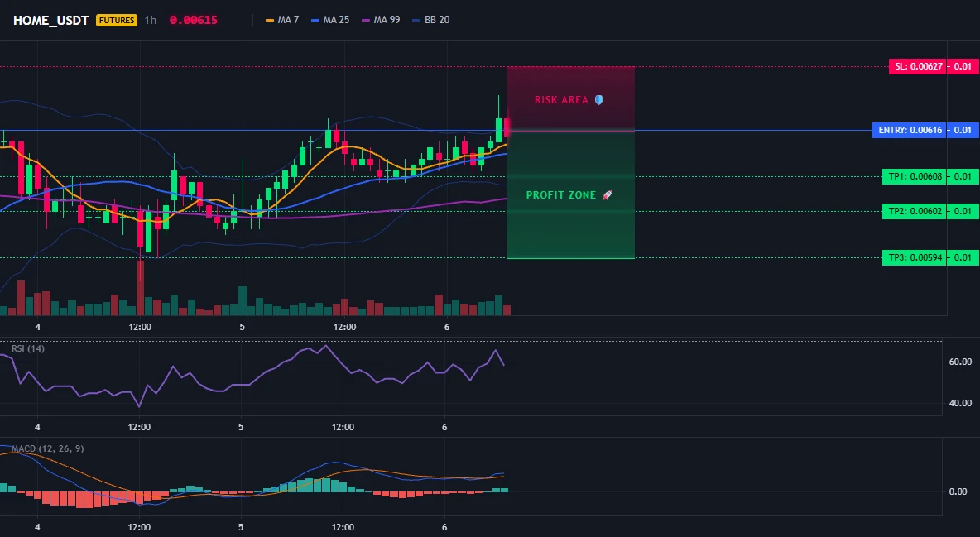The width and height of the screenshot is (980, 537).
Task: Click the ENTRY: 0.00616 price label
Action: (x=910, y=130)
